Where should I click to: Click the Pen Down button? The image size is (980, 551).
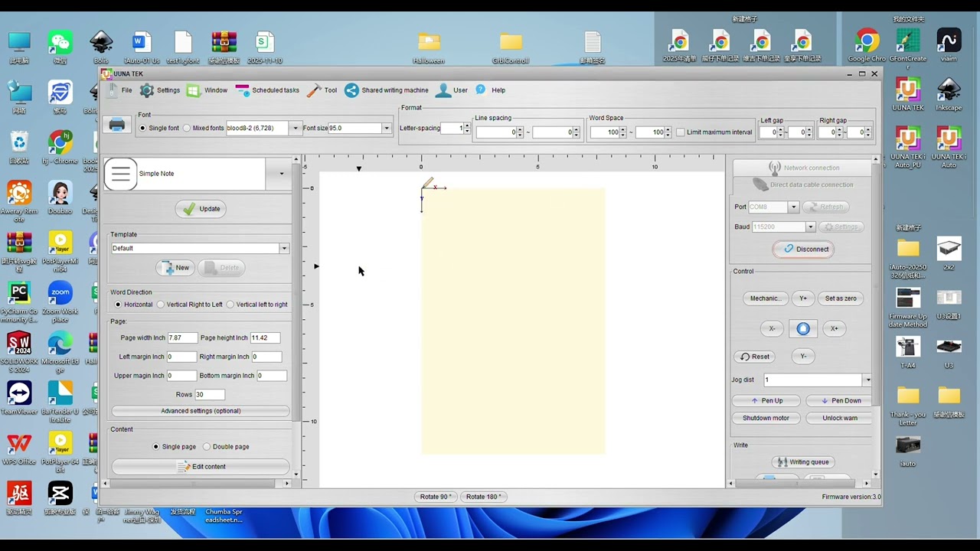coord(840,401)
